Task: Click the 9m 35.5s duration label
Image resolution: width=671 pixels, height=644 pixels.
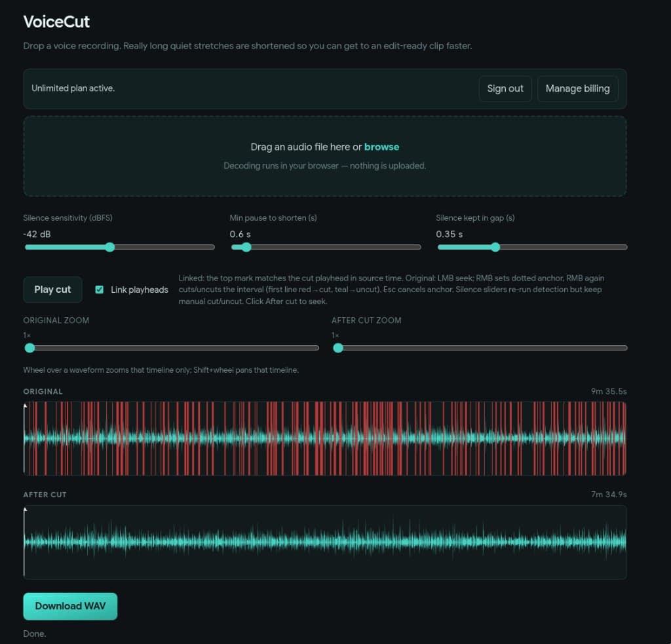Action: [x=611, y=391]
